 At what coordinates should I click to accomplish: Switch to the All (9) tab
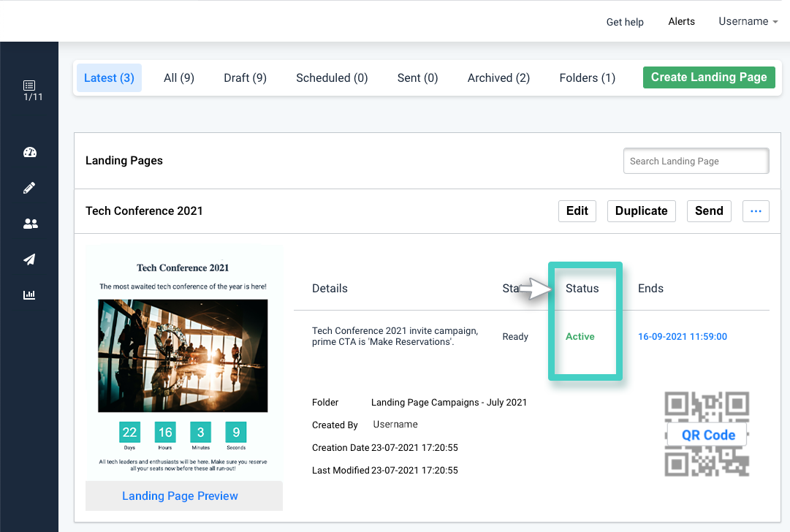click(179, 77)
